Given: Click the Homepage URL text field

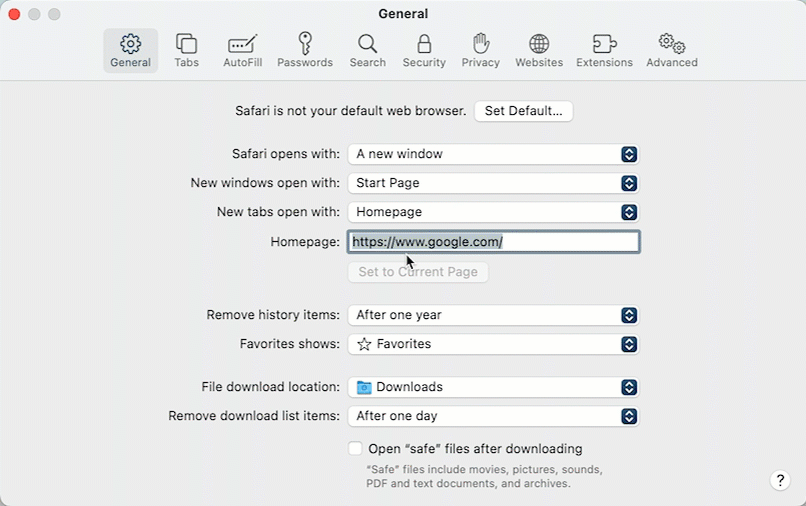Looking at the screenshot, I should [x=493, y=242].
